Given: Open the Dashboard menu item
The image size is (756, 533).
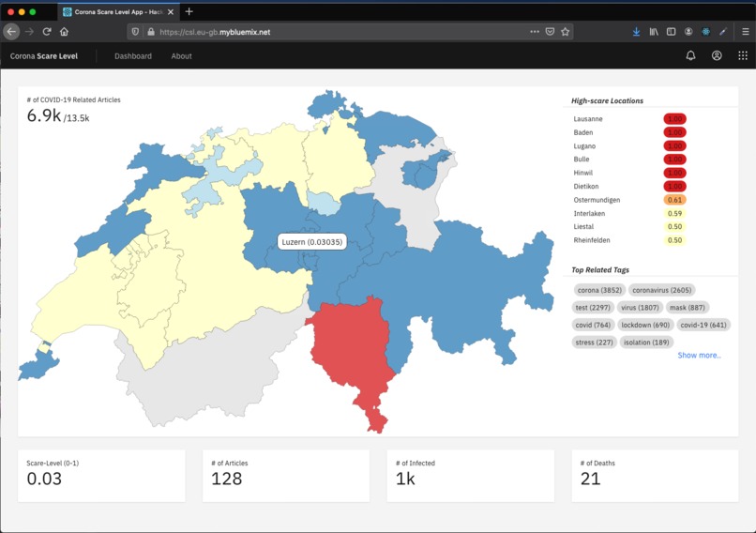Looking at the screenshot, I should point(133,56).
